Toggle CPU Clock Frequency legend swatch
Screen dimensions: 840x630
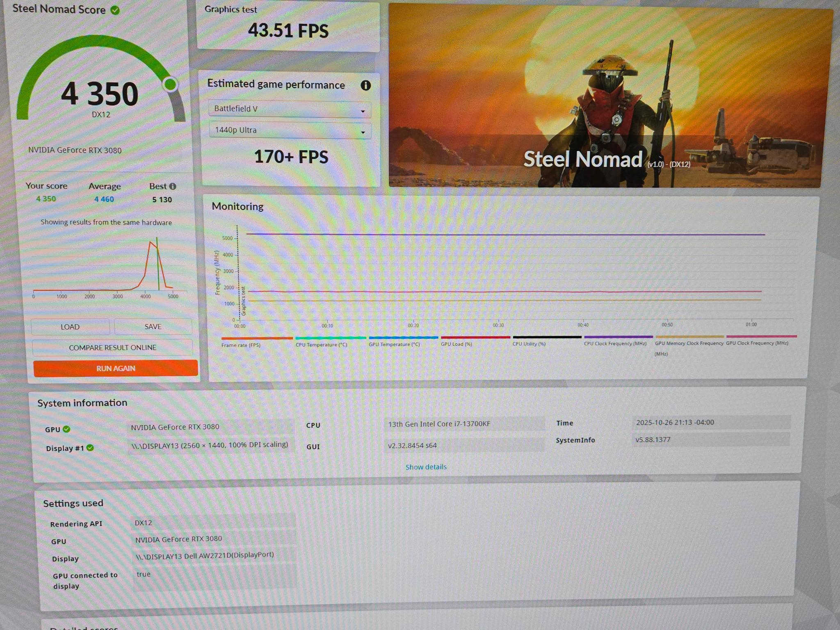coord(618,337)
